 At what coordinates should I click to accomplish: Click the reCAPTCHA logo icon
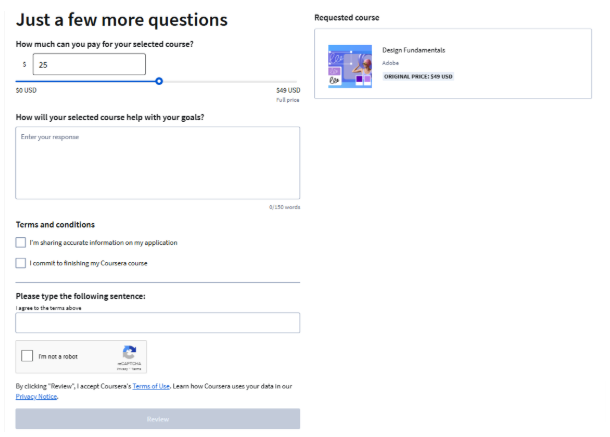tap(129, 352)
